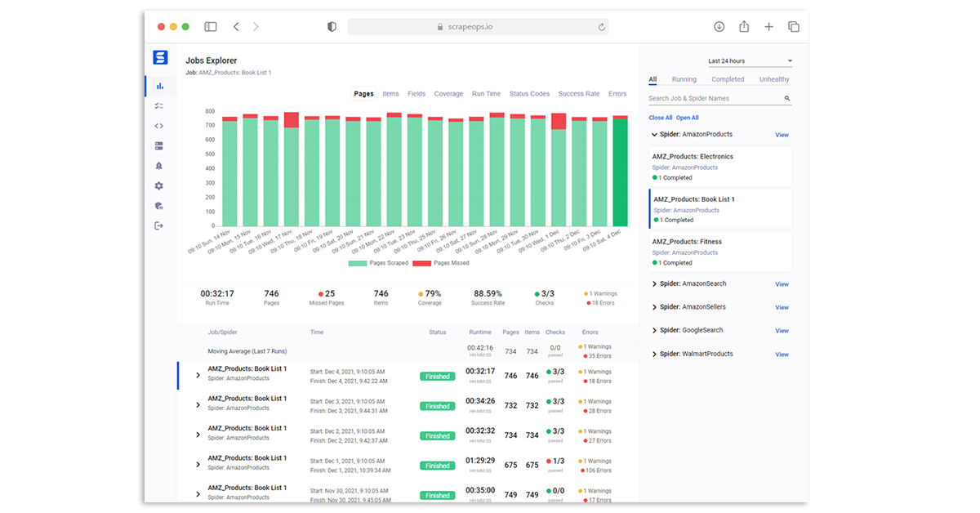Click the Close All link
This screenshot has width=980, height=513.
click(661, 118)
